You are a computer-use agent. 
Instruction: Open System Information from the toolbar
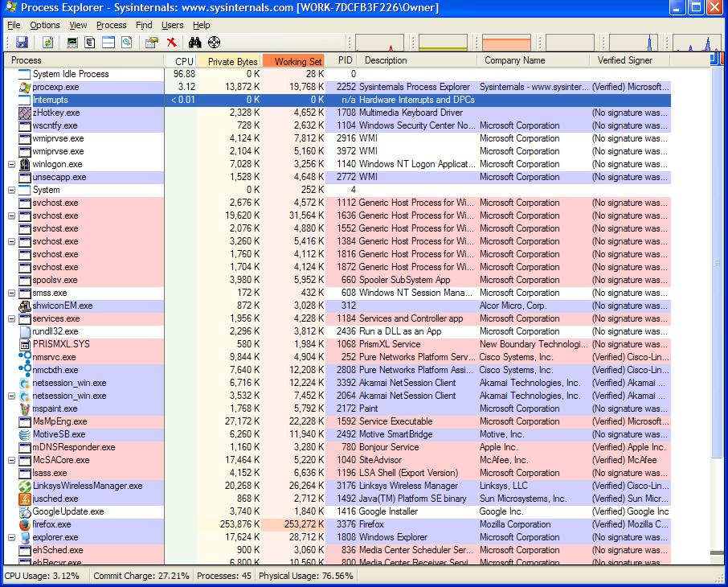coord(72,43)
